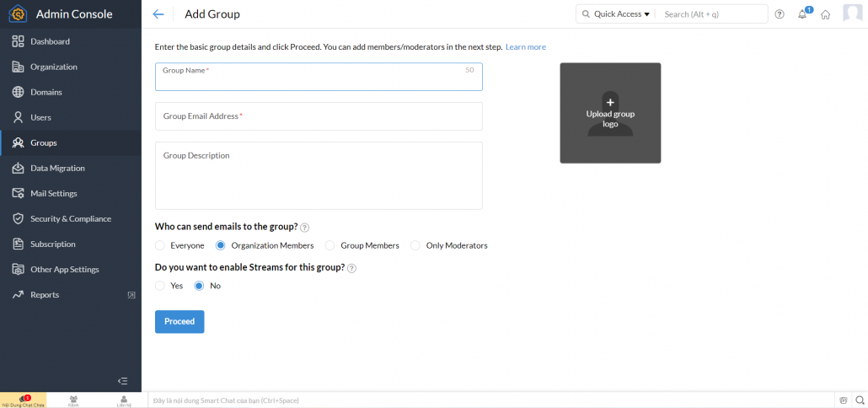Click the archive icon in the bottom bar
This screenshot has width=868, height=408.
pyautogui.click(x=844, y=400)
